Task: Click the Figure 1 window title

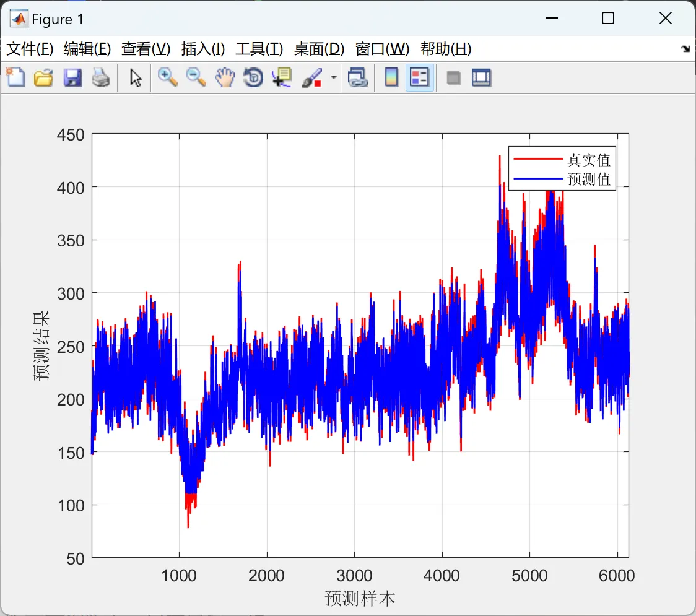Action: coord(58,19)
